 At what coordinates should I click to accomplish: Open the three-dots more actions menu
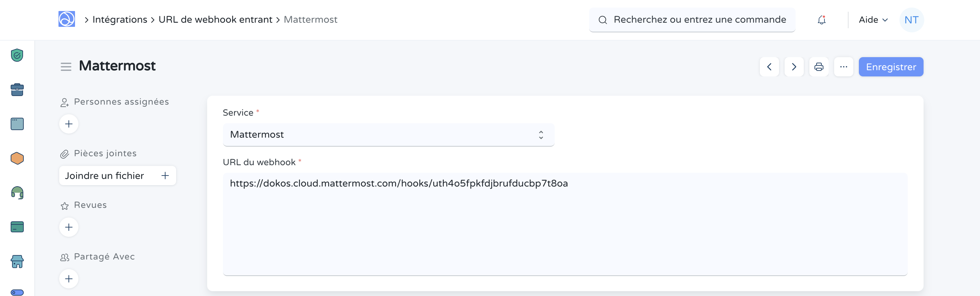843,67
